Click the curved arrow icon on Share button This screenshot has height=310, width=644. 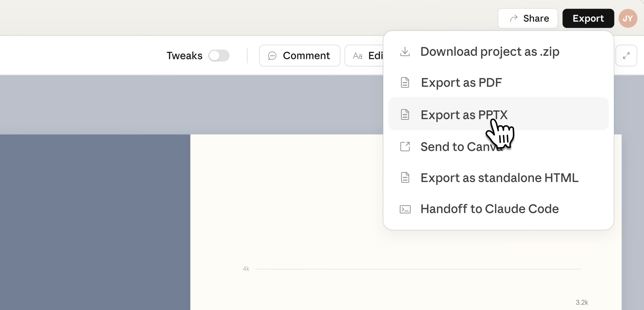(514, 19)
